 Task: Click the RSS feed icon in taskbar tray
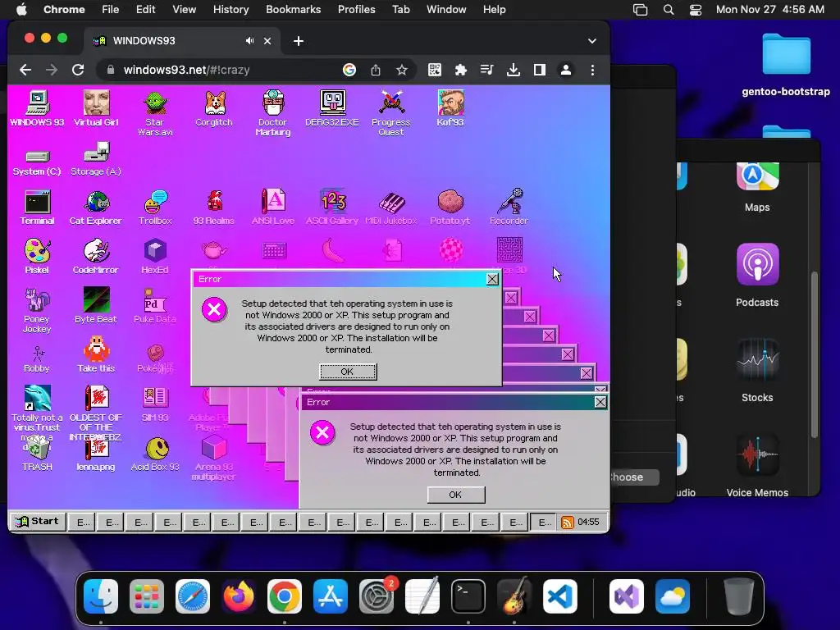(568, 523)
